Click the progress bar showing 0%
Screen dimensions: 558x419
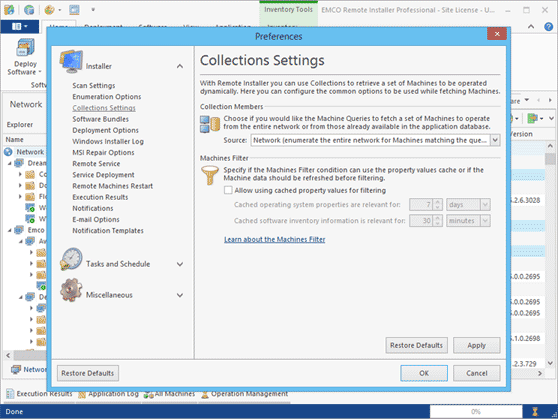click(x=476, y=412)
